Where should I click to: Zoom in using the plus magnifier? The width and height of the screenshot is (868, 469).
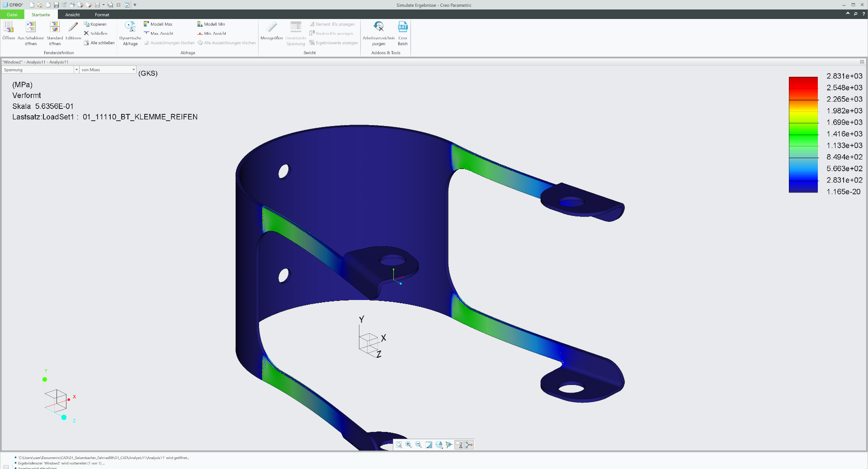pos(409,445)
